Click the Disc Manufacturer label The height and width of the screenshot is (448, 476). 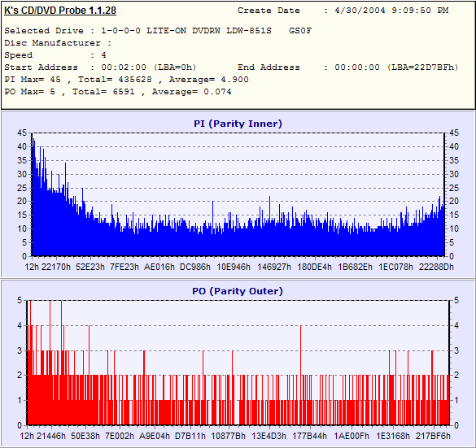(x=52, y=43)
